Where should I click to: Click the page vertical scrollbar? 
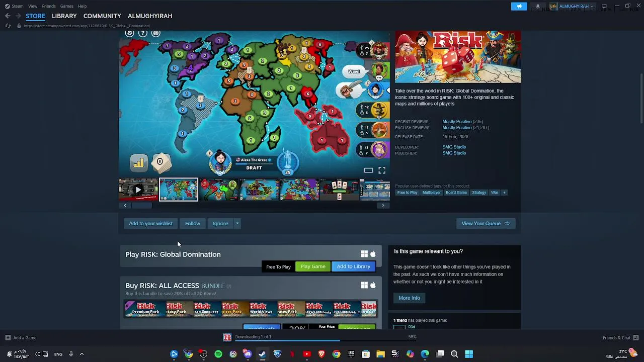click(x=641, y=98)
